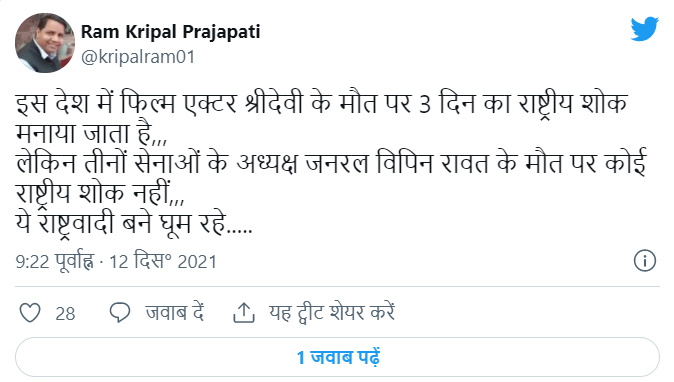Open the tweet info icon

coord(644,260)
